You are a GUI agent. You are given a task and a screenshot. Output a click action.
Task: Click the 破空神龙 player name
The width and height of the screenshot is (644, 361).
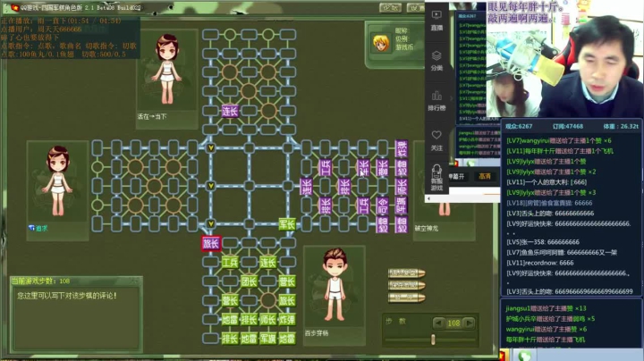point(427,228)
